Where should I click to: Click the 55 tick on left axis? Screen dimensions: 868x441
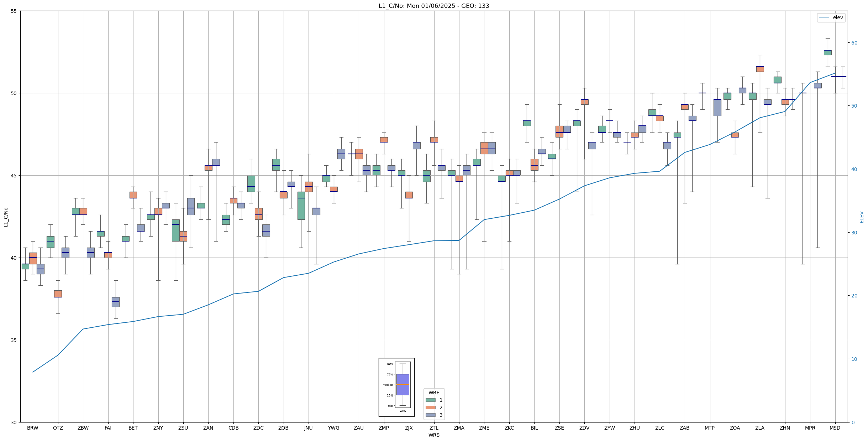click(14, 11)
